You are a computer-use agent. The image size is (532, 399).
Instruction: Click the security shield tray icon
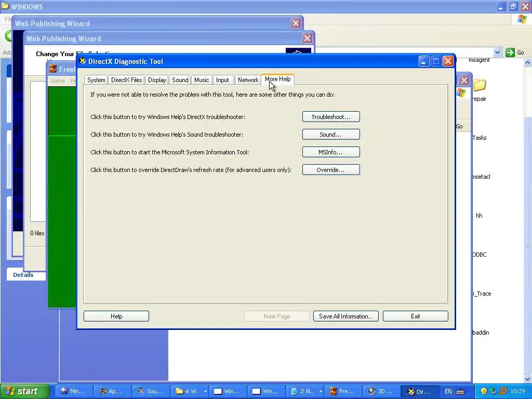484,391
